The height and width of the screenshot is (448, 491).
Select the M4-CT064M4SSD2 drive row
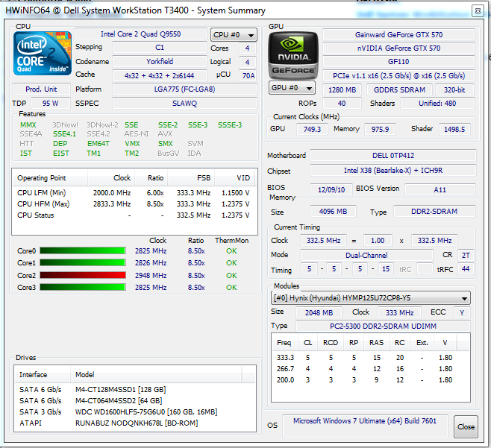coord(135,401)
